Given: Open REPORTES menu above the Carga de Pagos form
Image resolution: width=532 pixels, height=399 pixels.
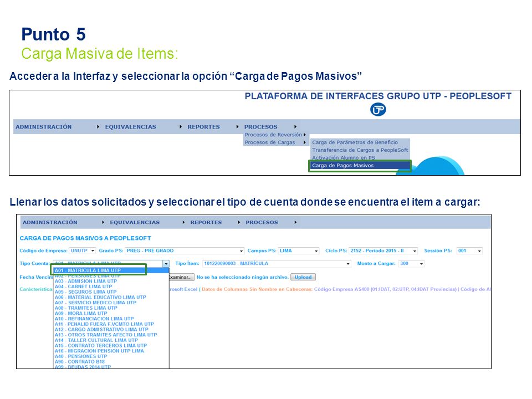Looking at the screenshot, I should pyautogui.click(x=206, y=223).
